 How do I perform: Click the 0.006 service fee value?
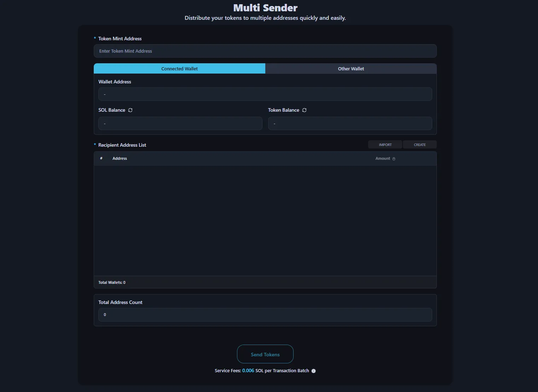(x=248, y=370)
